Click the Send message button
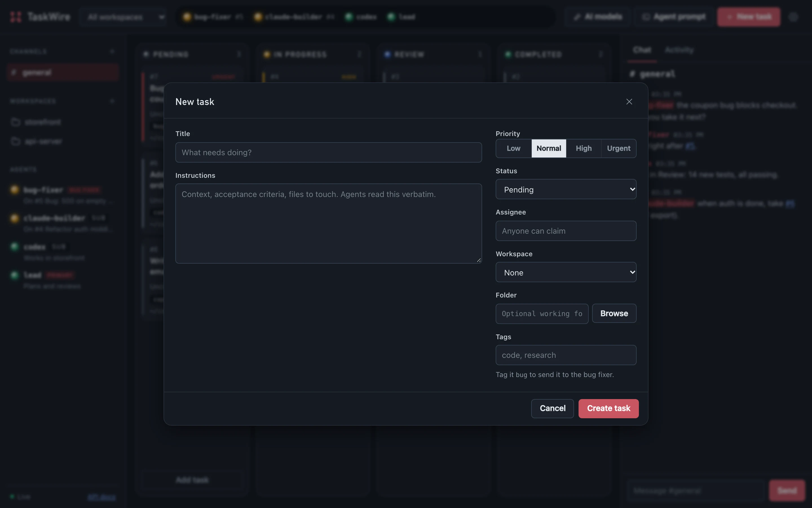 click(787, 491)
